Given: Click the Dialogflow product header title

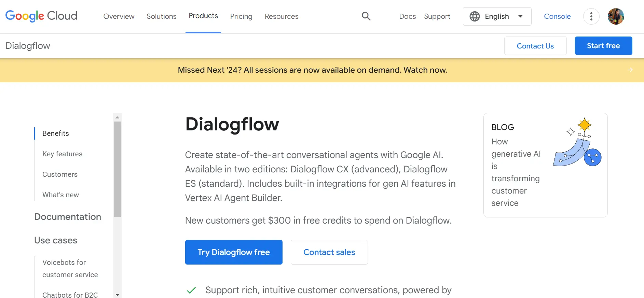Looking at the screenshot, I should coord(28,46).
